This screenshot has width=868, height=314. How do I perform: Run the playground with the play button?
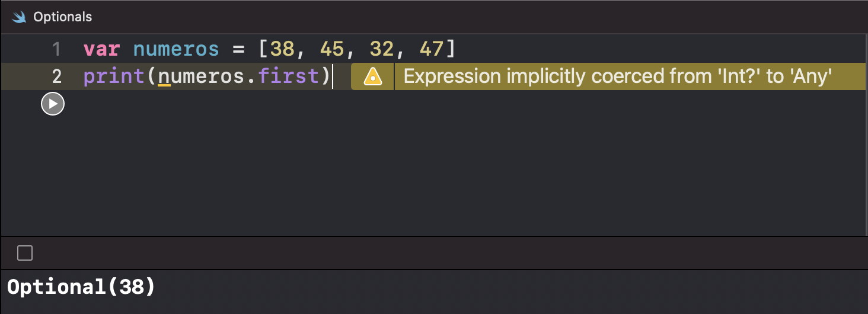coord(53,104)
